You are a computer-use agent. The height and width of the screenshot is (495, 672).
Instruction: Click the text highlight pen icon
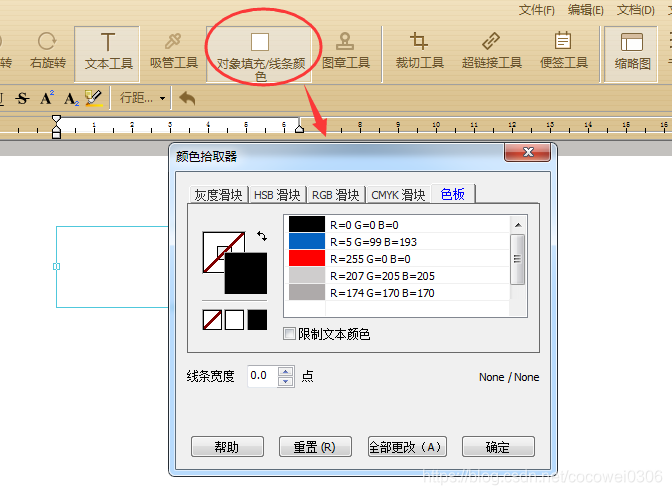point(93,98)
